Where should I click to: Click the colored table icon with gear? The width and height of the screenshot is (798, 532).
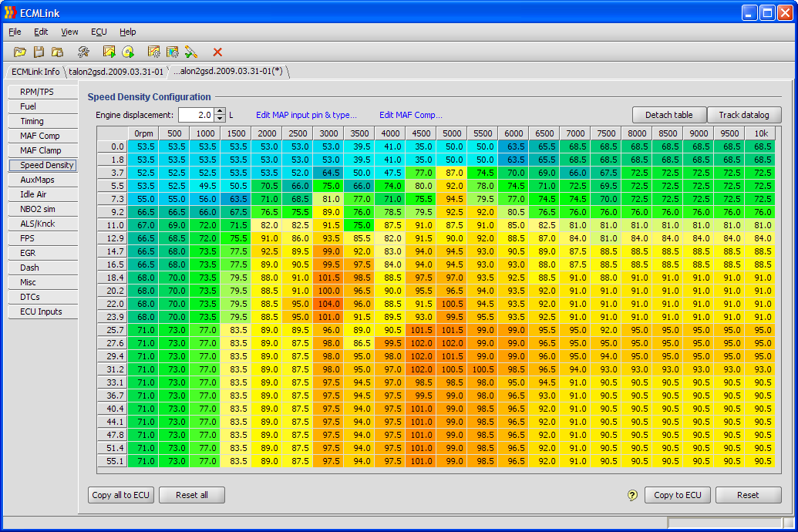pos(173,52)
